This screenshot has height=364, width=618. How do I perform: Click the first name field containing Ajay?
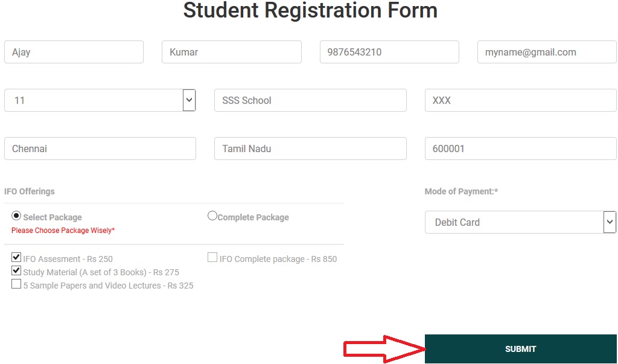74,52
